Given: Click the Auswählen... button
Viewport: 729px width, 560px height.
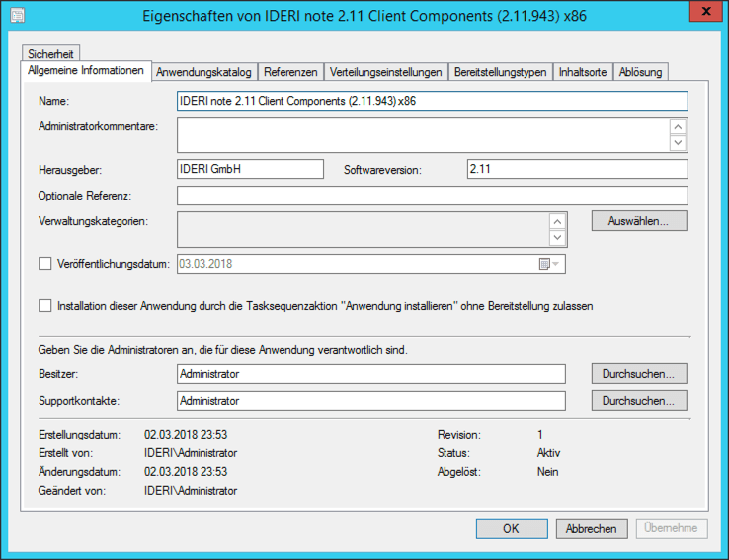Looking at the screenshot, I should [639, 221].
